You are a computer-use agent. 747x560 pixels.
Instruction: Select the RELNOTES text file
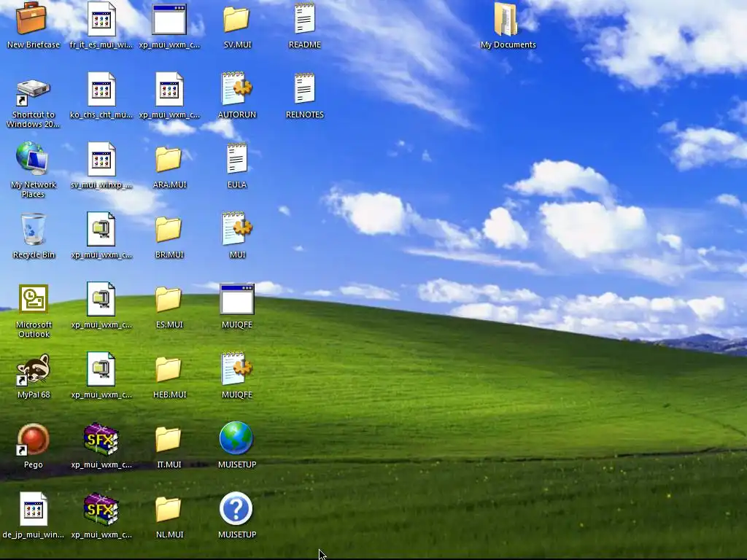point(304,88)
